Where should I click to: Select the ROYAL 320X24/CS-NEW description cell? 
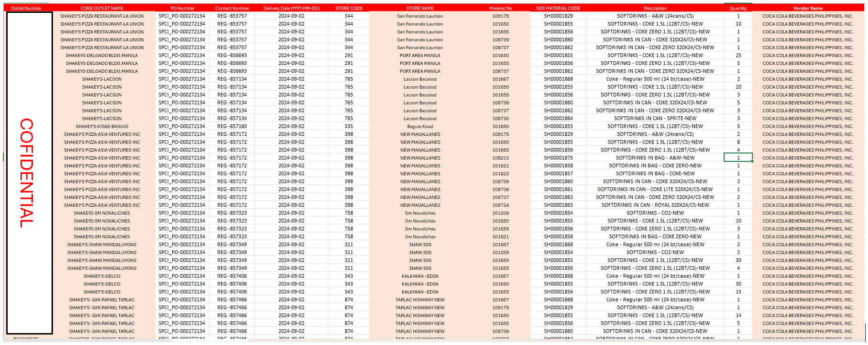click(655, 205)
